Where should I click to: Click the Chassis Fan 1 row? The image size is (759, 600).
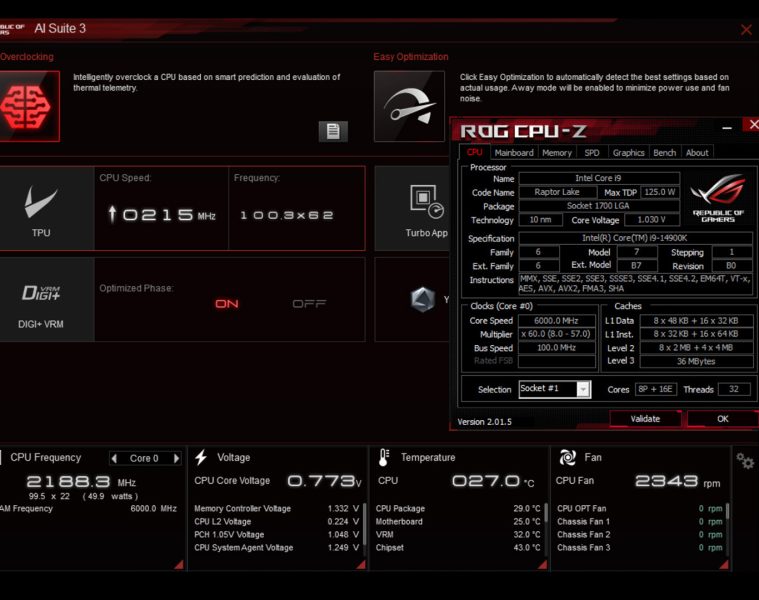(x=639, y=522)
